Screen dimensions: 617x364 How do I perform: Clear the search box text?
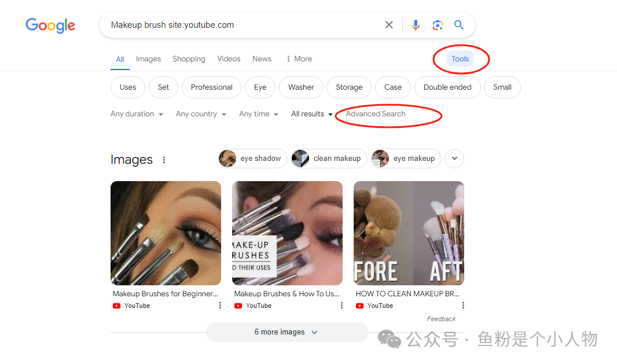click(389, 25)
